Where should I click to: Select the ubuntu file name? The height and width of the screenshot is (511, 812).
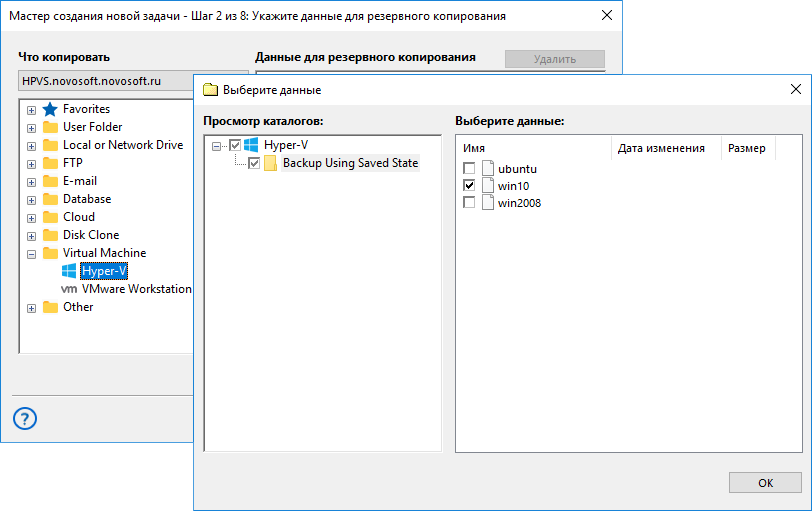click(x=517, y=169)
